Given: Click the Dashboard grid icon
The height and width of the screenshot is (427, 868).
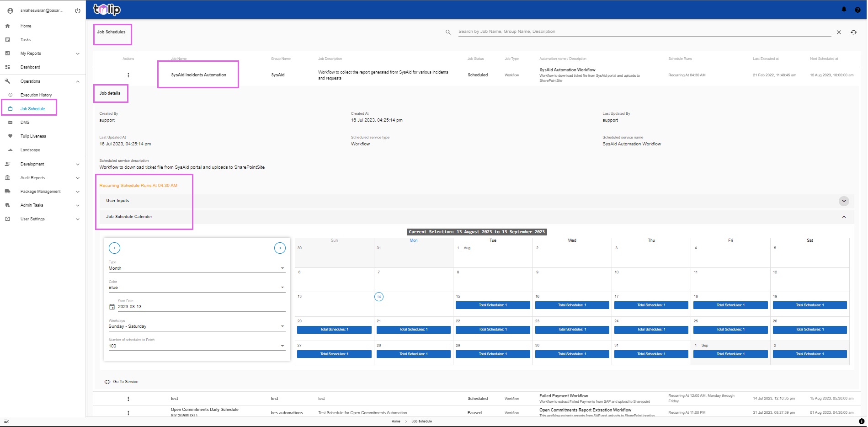Looking at the screenshot, I should 7,67.
